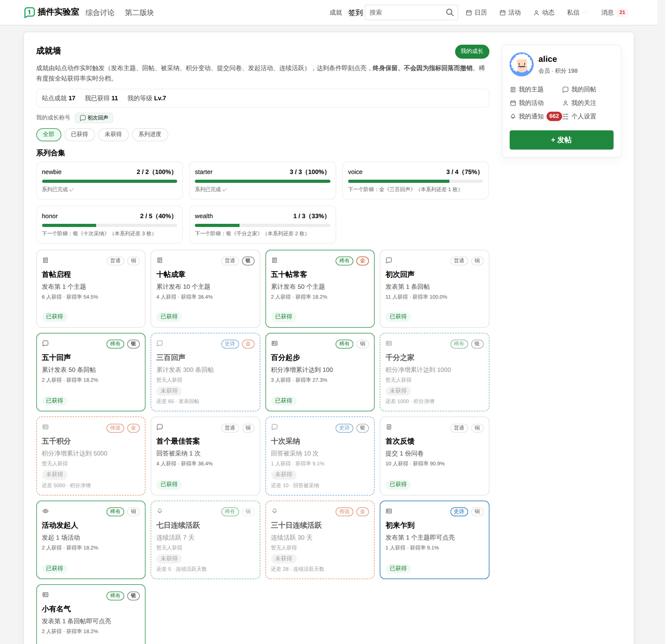Open 日历 calendar in top nav
Screen dimensions: 665x644
[x=476, y=12]
